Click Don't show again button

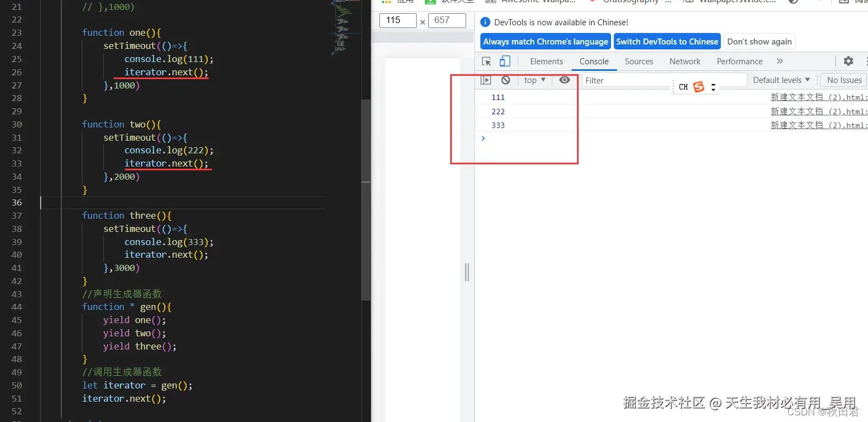pos(759,42)
